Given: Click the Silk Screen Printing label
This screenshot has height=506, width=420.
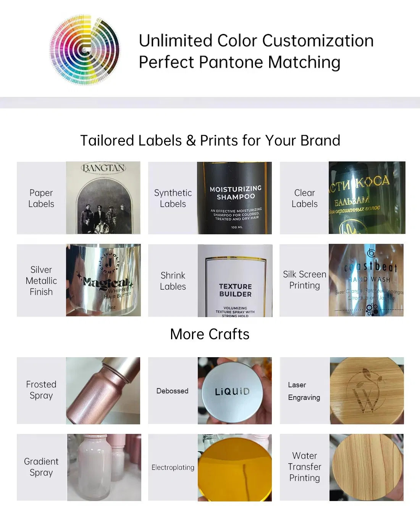Looking at the screenshot, I should tap(304, 280).
